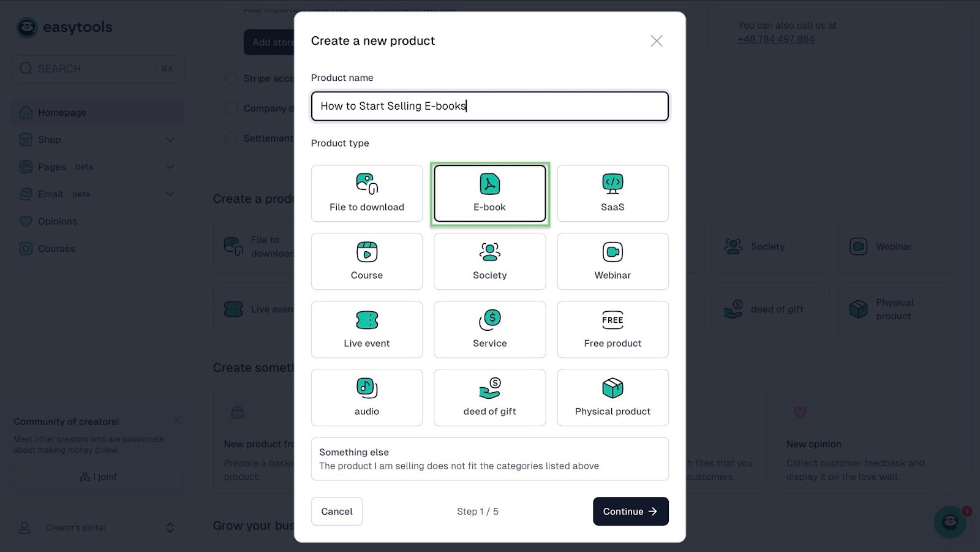Click the Product name input field
The width and height of the screenshot is (980, 552).
[490, 106]
